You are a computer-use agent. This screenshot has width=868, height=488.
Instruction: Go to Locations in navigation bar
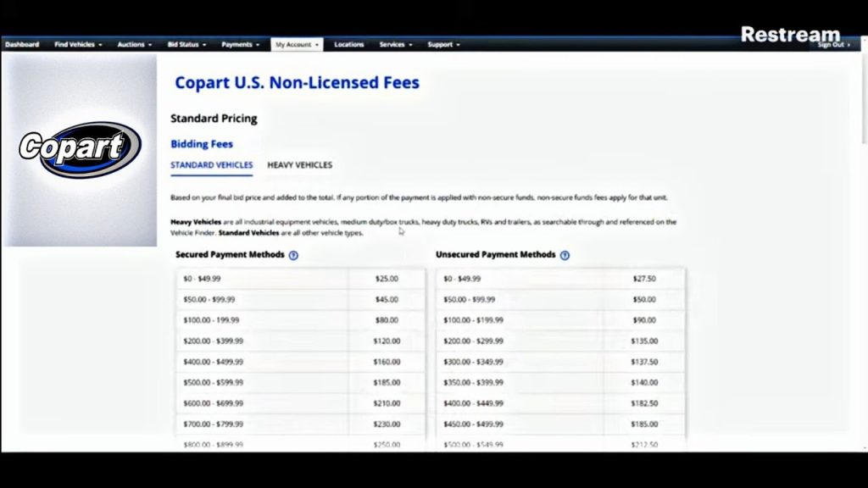click(348, 45)
